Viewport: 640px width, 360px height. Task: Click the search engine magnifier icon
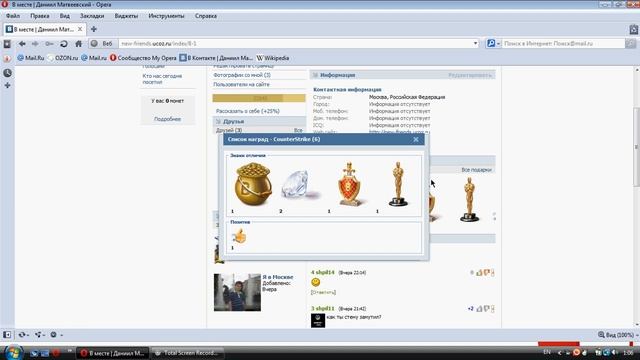491,43
